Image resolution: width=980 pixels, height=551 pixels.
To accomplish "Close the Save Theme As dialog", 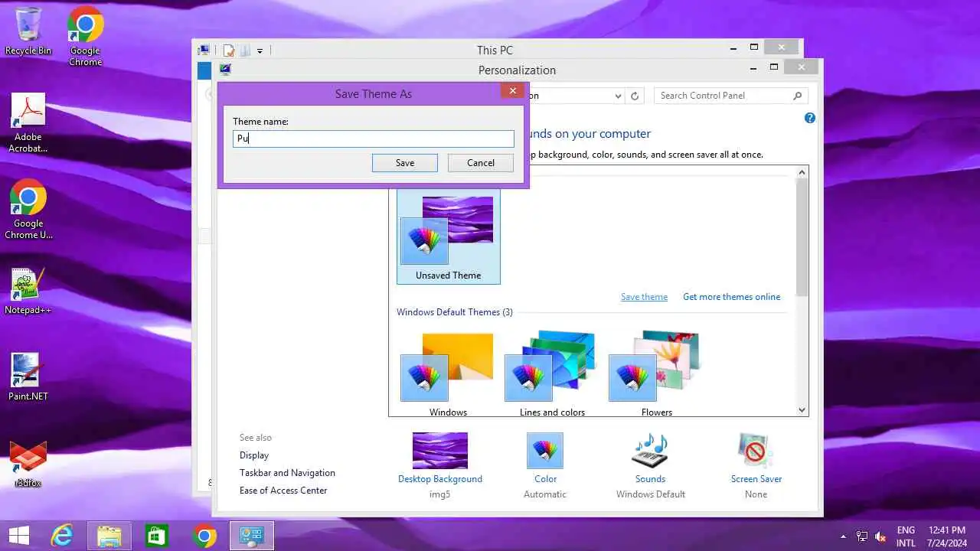I will point(513,91).
